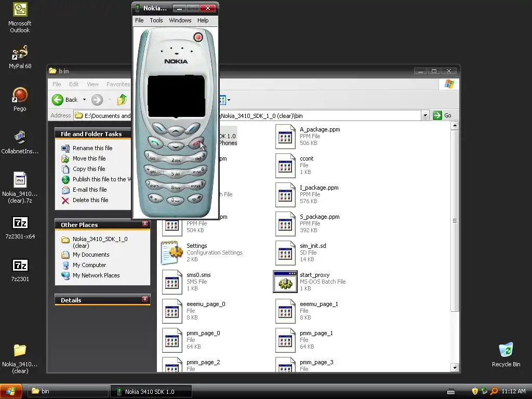Open Windows menu in Nokia emulator
Image resolution: width=532 pixels, height=399 pixels.
pyautogui.click(x=180, y=20)
